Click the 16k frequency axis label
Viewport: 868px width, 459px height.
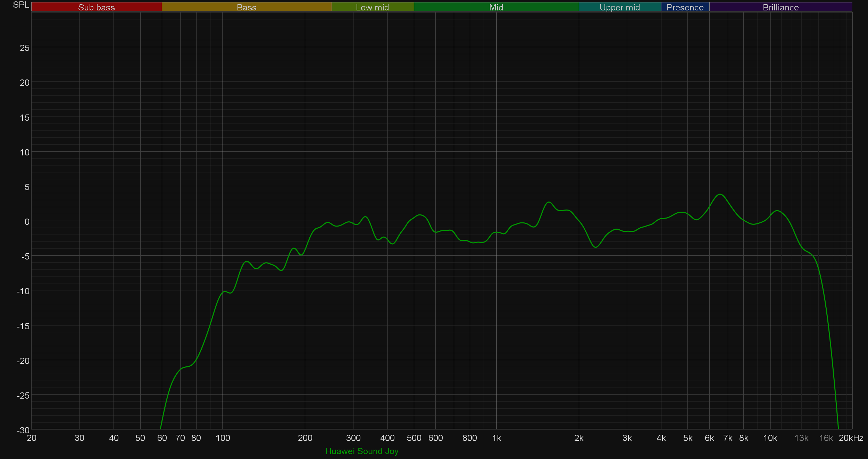(826, 438)
